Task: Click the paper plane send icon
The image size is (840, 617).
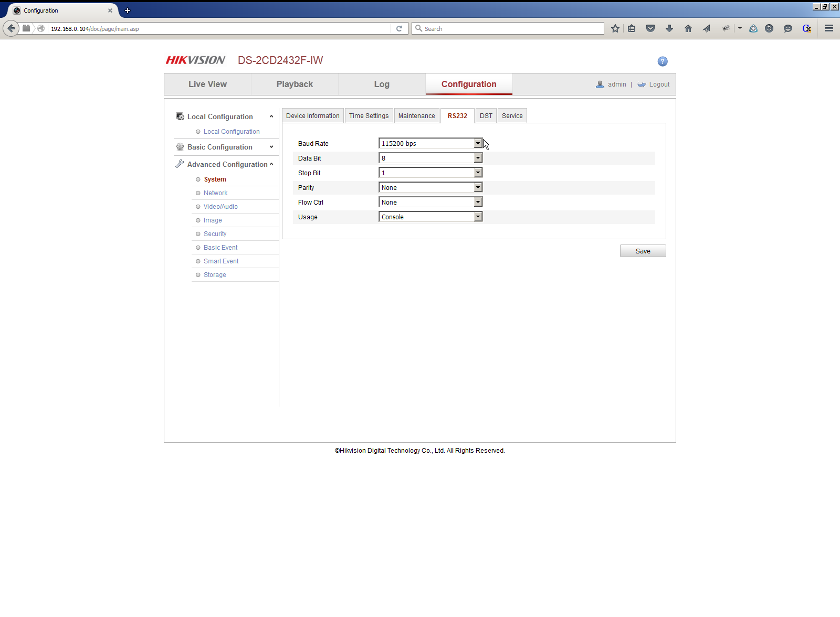Action: (707, 28)
